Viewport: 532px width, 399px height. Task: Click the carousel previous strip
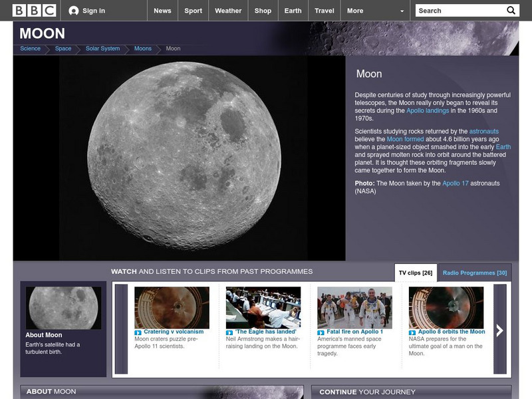121,329
